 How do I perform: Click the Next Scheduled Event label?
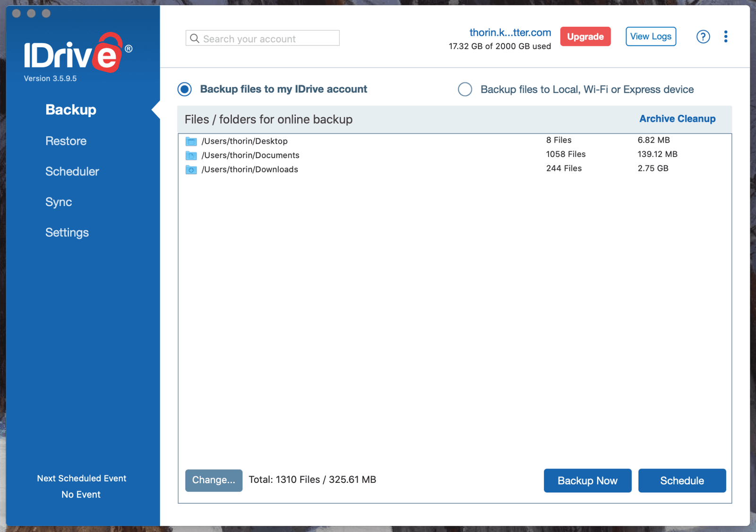(x=81, y=478)
